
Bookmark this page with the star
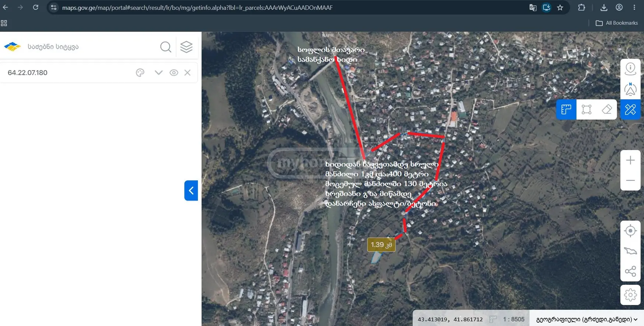click(560, 7)
